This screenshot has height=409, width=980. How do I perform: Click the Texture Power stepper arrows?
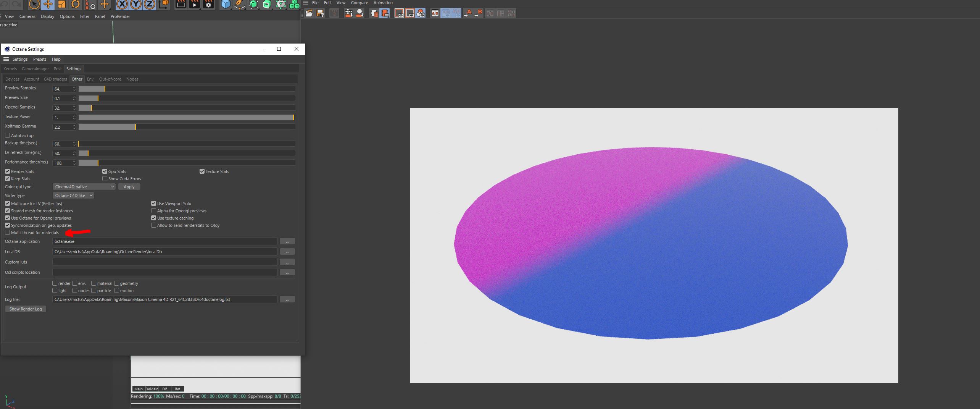click(x=74, y=118)
